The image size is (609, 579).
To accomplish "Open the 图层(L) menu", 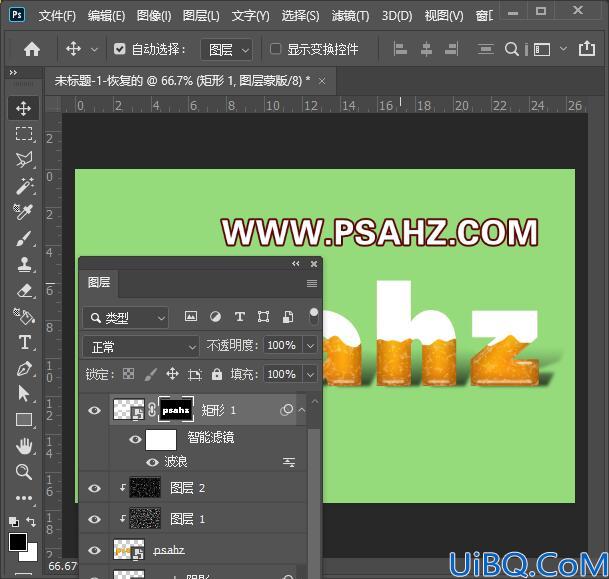I will 201,16.
